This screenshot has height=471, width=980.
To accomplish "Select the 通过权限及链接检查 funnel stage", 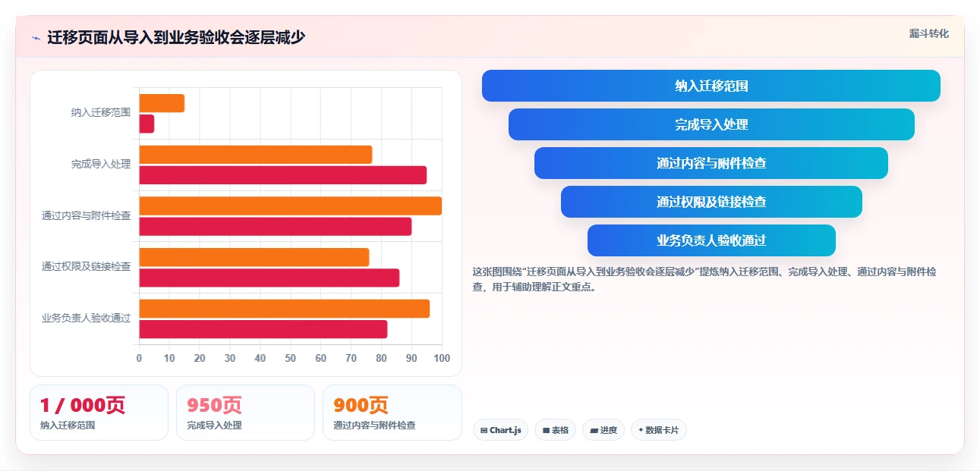I will [x=711, y=202].
